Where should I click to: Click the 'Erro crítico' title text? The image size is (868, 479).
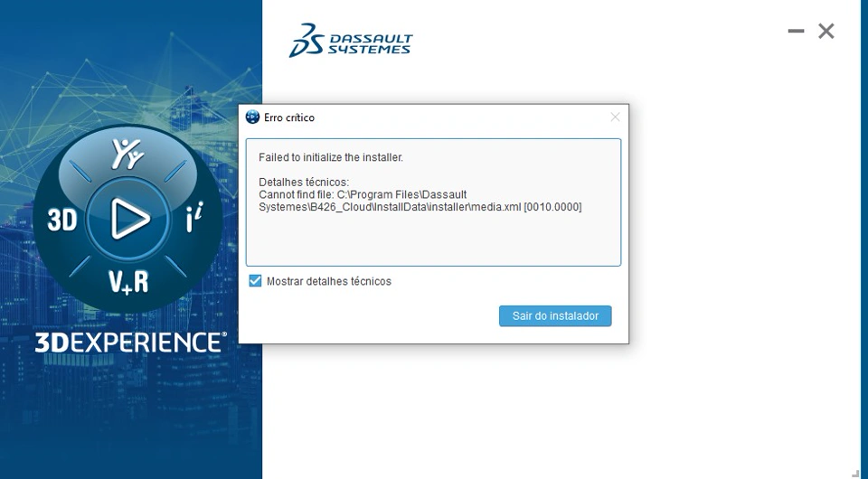[x=289, y=117]
